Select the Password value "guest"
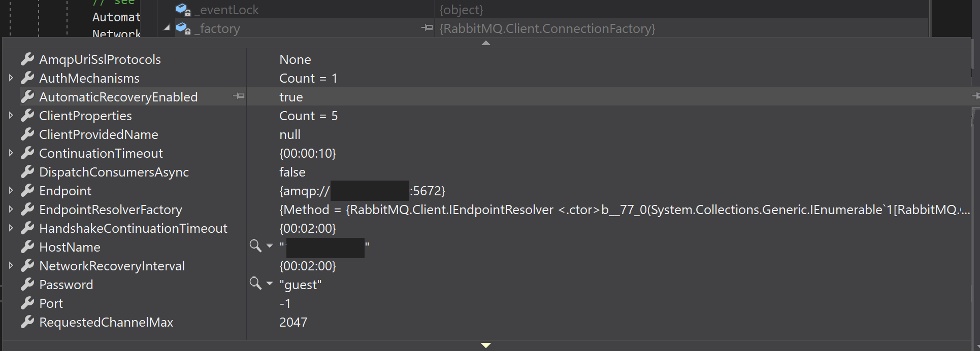 coord(301,285)
